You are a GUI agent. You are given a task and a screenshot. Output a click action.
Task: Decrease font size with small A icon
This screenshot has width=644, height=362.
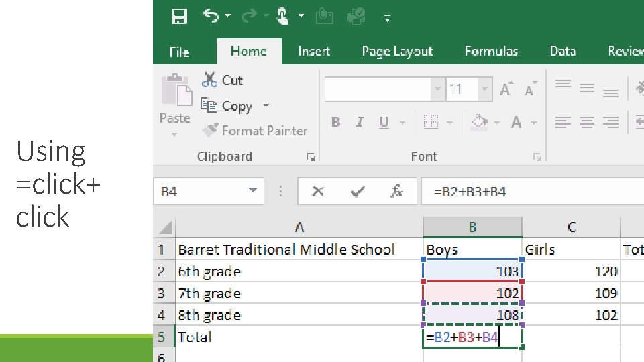coord(530,88)
